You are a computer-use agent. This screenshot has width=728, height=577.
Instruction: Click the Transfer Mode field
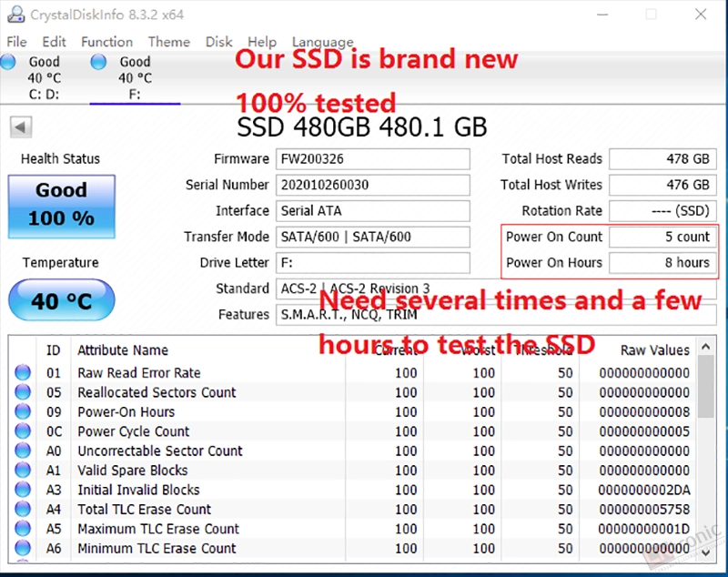coord(373,238)
